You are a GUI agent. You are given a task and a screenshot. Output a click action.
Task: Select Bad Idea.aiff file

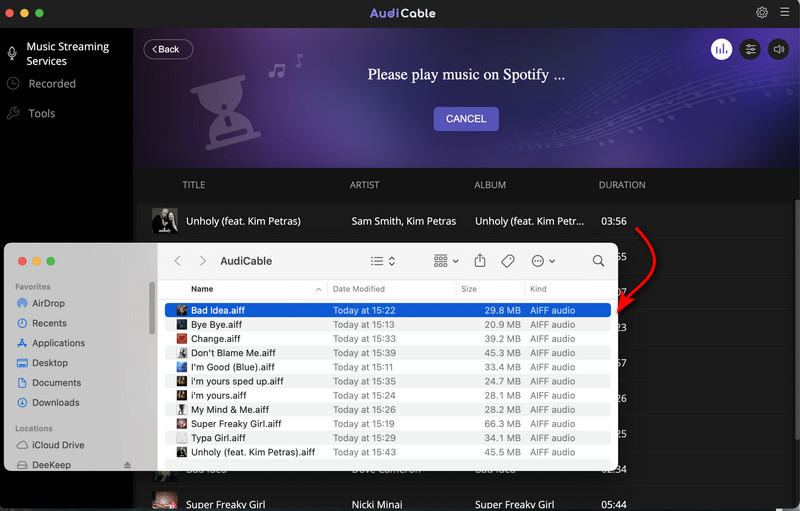tap(388, 310)
